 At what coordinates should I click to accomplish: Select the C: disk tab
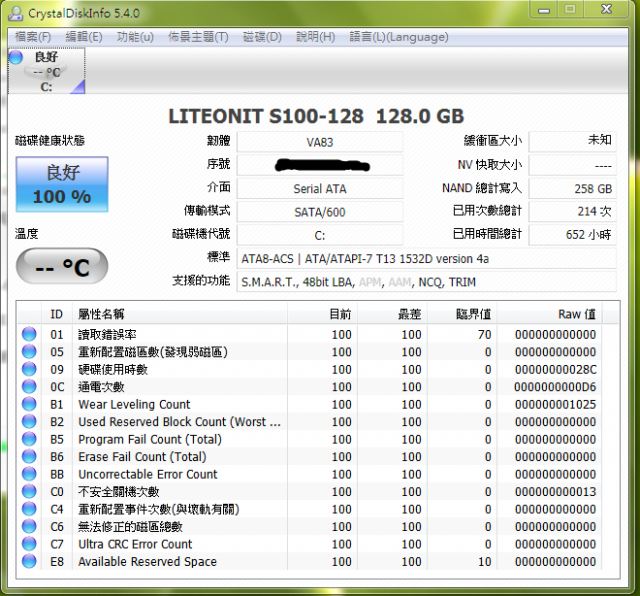(x=47, y=71)
